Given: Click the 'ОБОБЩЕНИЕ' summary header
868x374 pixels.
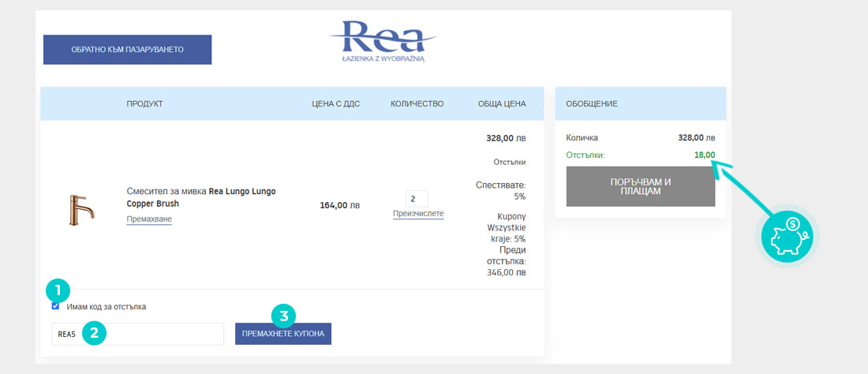Looking at the screenshot, I should [592, 103].
